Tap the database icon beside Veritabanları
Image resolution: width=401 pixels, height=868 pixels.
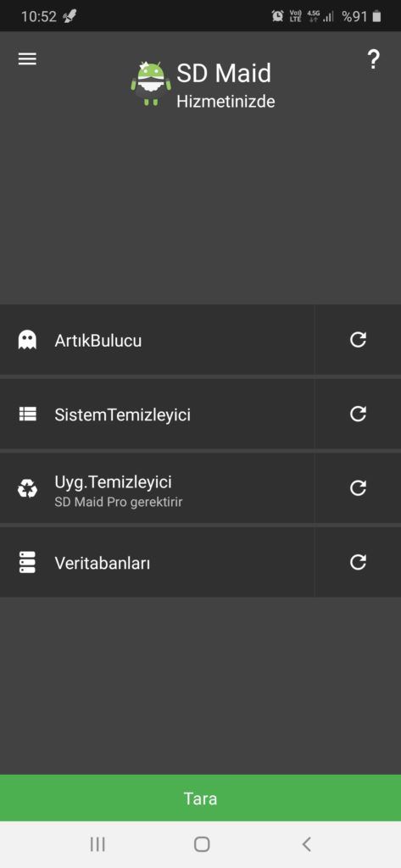(x=27, y=563)
